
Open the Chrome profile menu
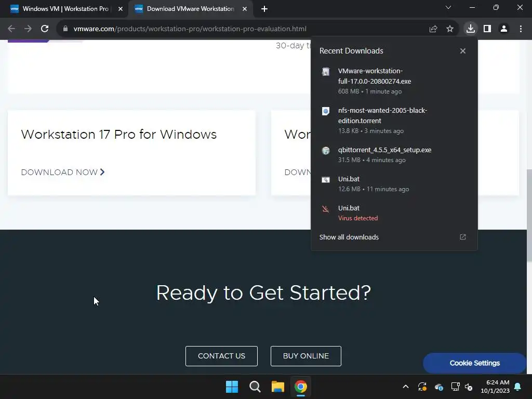[x=504, y=29]
